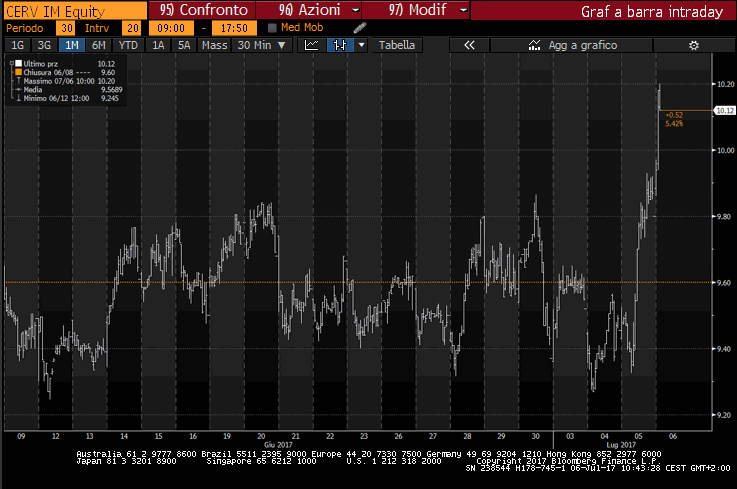737x489 pixels.
Task: Collapse panel with double-chevron icon
Action: click(469, 45)
